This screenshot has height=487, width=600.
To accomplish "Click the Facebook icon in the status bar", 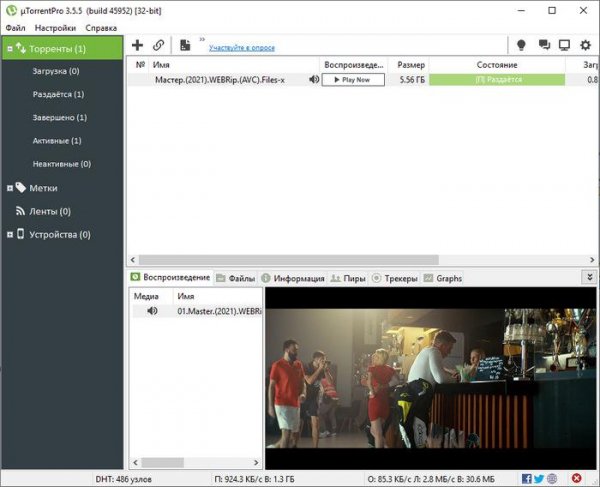I will pos(527,479).
